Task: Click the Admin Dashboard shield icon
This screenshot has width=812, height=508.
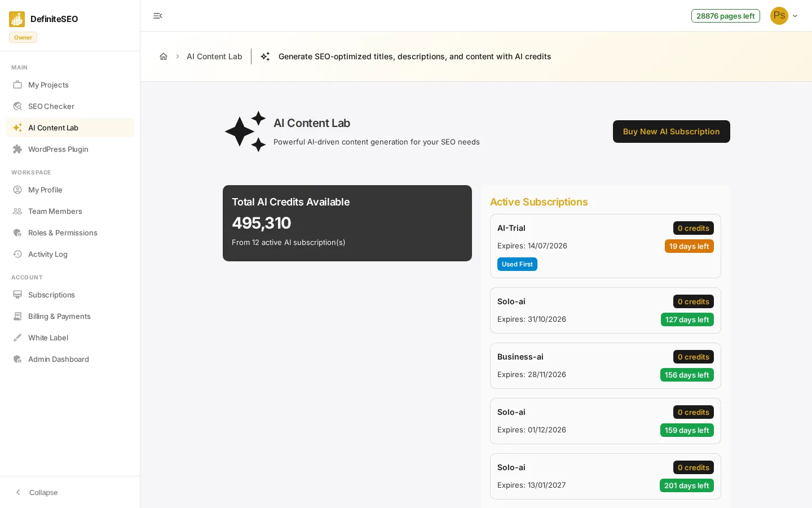Action: tap(17, 359)
